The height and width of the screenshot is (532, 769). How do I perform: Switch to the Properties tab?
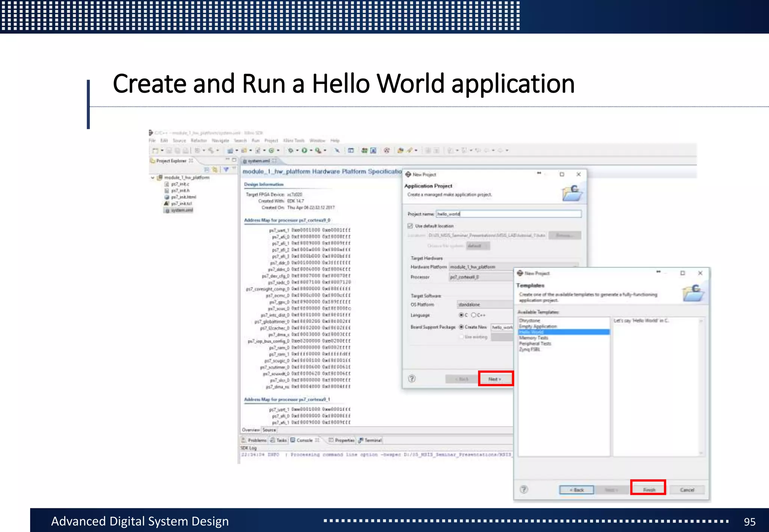pos(342,440)
